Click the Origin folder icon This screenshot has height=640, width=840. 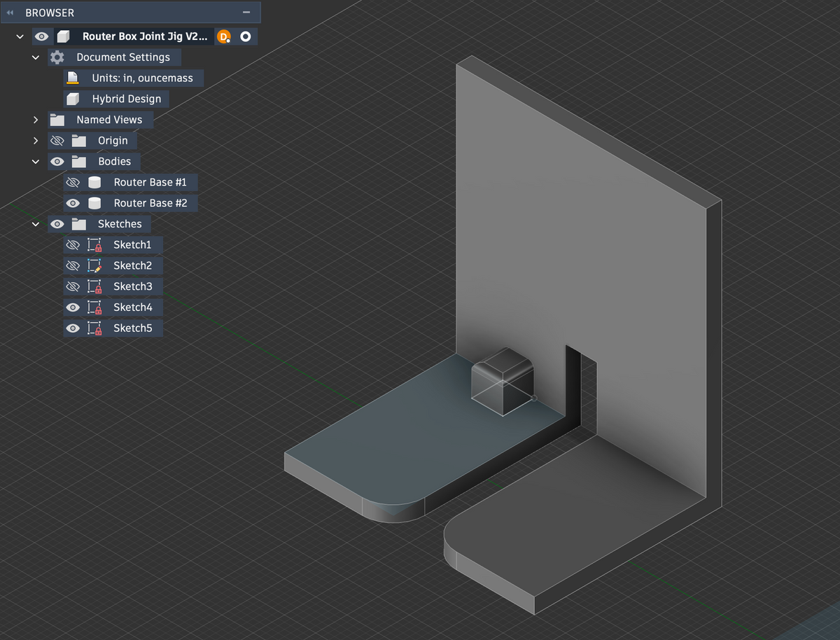click(78, 141)
